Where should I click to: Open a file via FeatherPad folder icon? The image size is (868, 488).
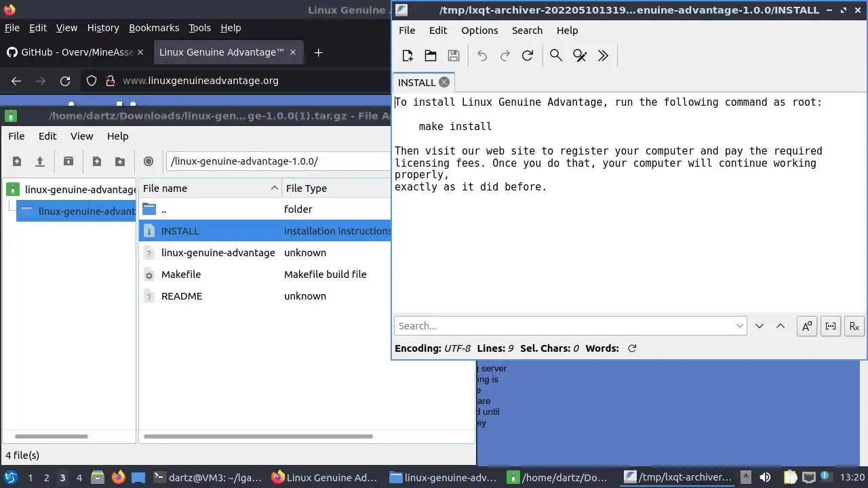431,56
